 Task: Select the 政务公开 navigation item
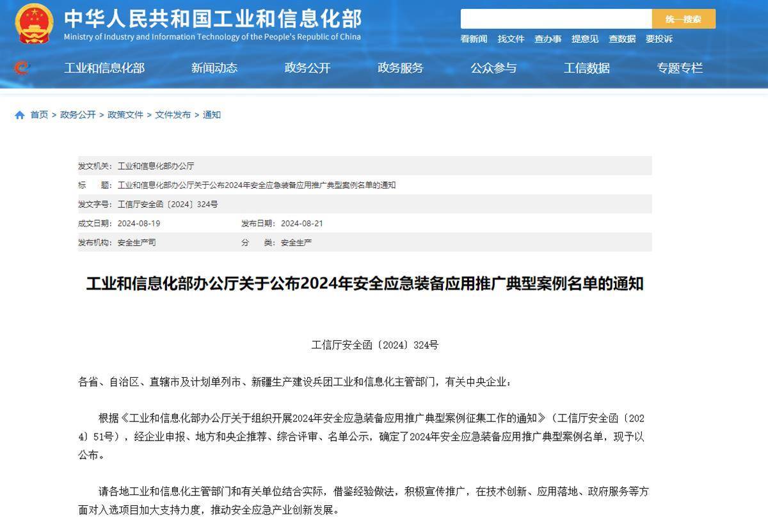pos(308,68)
